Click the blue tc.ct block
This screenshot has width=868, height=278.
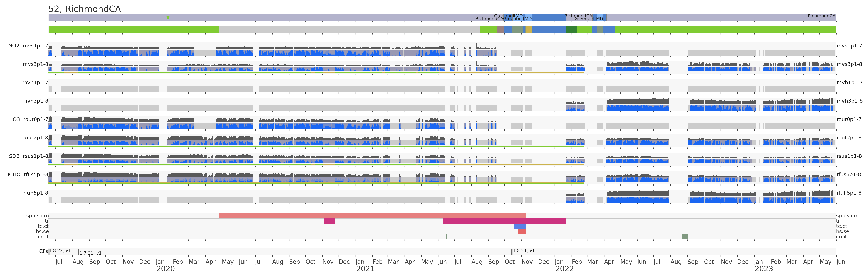(520, 226)
